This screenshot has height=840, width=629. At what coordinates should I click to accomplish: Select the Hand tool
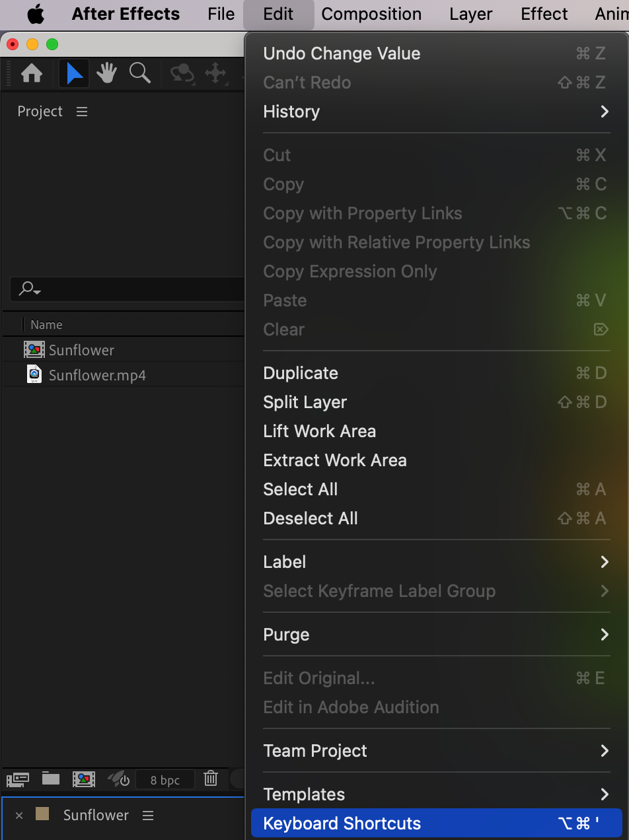pyautogui.click(x=106, y=73)
